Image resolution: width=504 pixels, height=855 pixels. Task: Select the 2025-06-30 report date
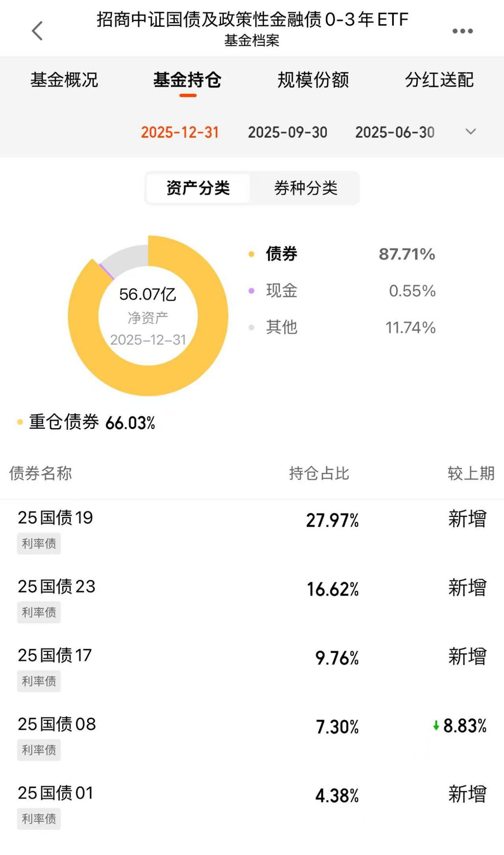click(x=395, y=132)
